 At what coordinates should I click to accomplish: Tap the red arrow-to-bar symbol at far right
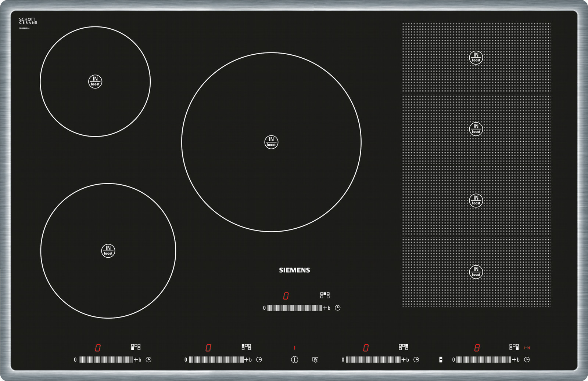coord(527,348)
